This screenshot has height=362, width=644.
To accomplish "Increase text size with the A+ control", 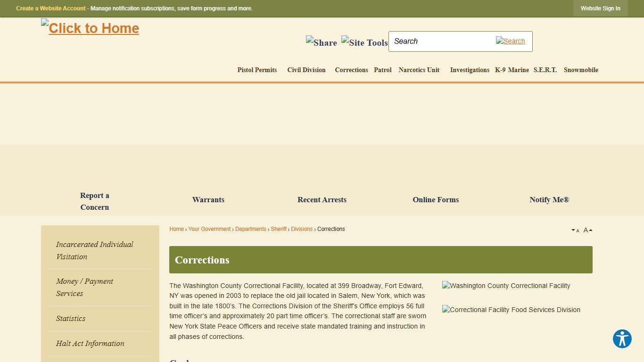I will [x=587, y=230].
